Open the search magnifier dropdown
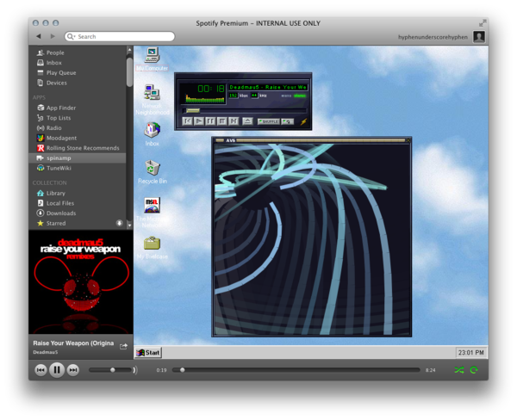This screenshot has height=420, width=517. (x=71, y=36)
